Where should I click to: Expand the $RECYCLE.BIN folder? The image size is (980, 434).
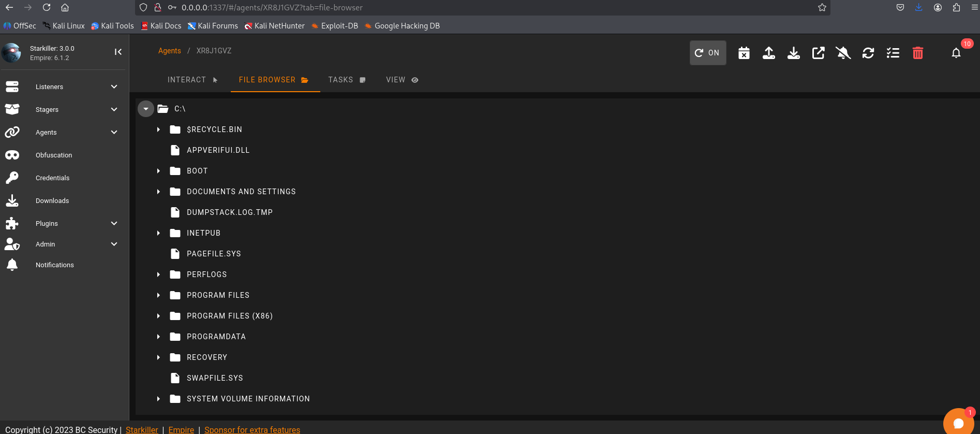[x=158, y=129]
